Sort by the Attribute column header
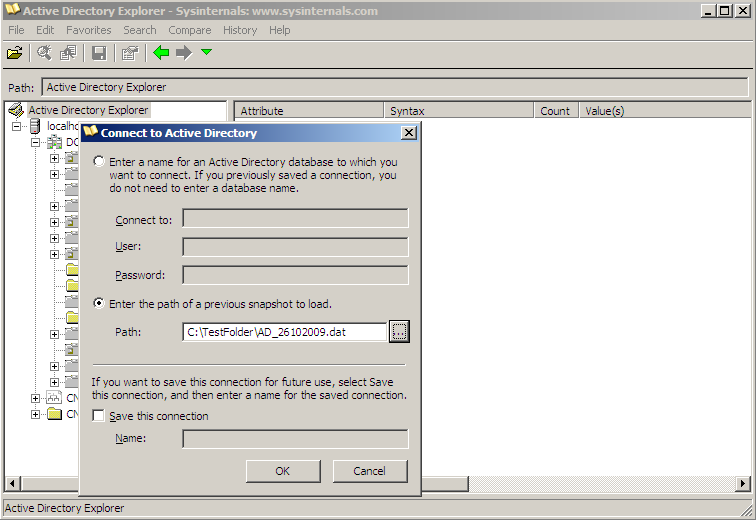Screen dimensions: 756x520 pos(309,110)
